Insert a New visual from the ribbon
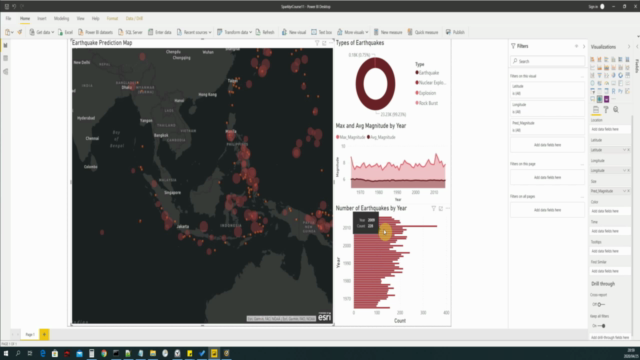The height and width of the screenshot is (360, 640). coord(294,32)
